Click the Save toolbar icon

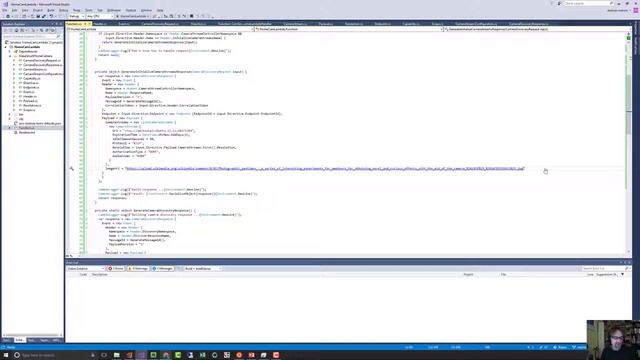tap(38, 16)
